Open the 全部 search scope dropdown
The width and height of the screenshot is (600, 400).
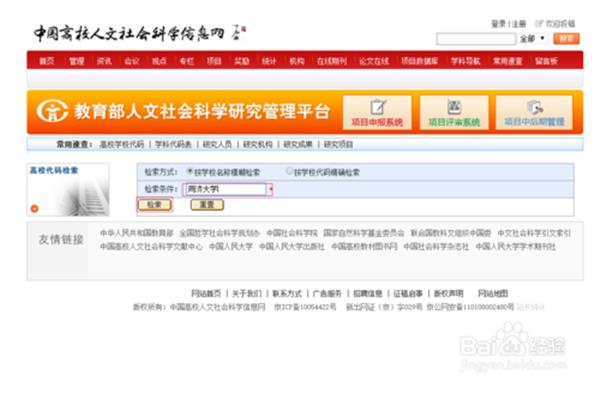point(532,38)
